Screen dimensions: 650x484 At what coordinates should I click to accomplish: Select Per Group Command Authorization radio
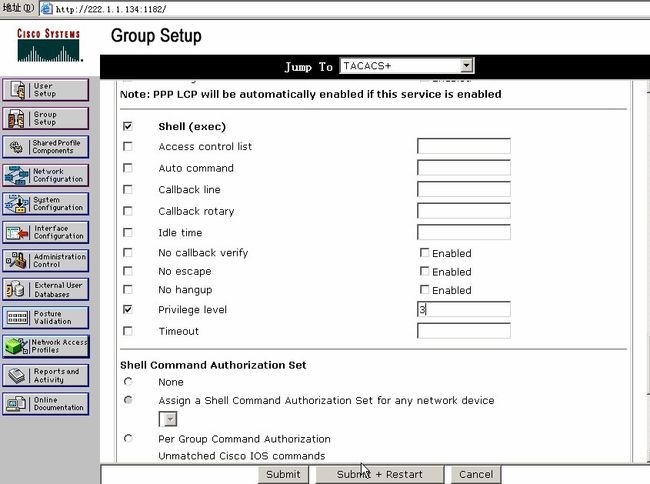point(128,438)
